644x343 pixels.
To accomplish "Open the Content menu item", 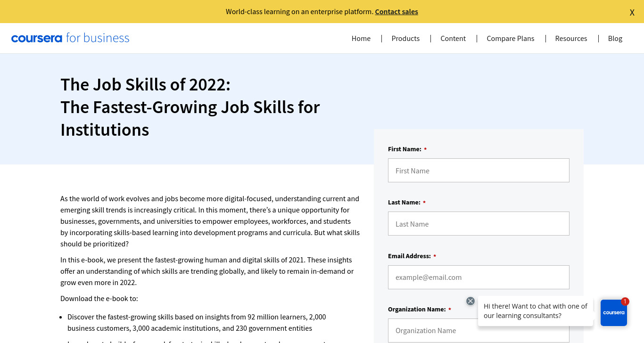I will click(453, 39).
